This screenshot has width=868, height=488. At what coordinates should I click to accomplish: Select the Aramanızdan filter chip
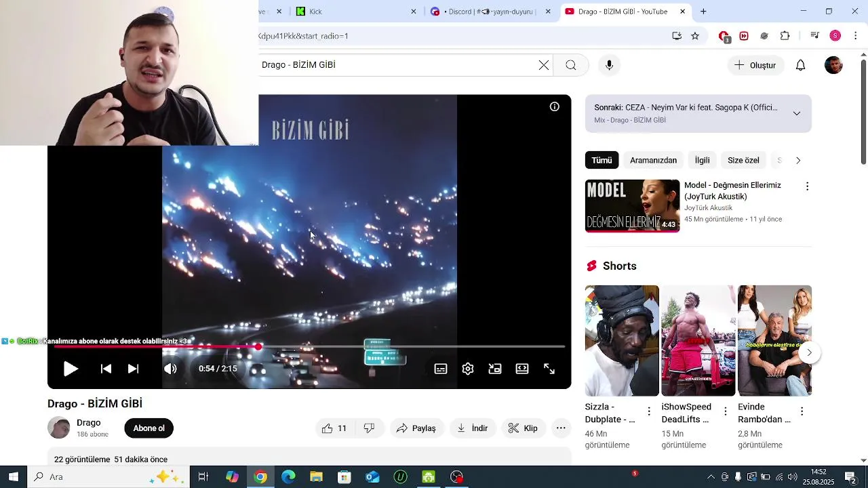coord(653,161)
